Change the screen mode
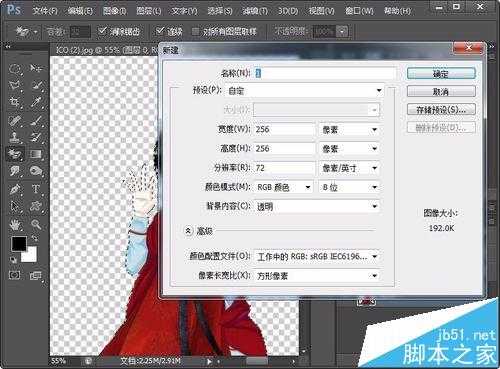Image resolution: width=500 pixels, height=369 pixels. pos(35,276)
